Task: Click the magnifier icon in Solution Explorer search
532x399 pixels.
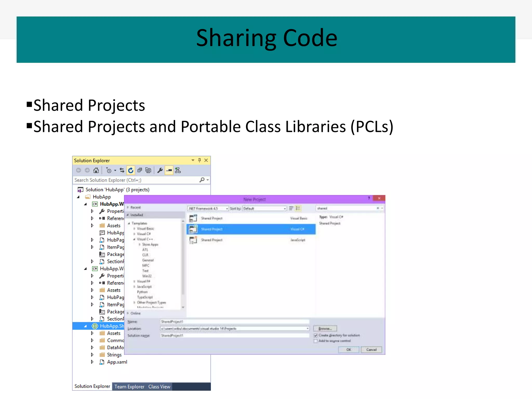Action: 202,180
